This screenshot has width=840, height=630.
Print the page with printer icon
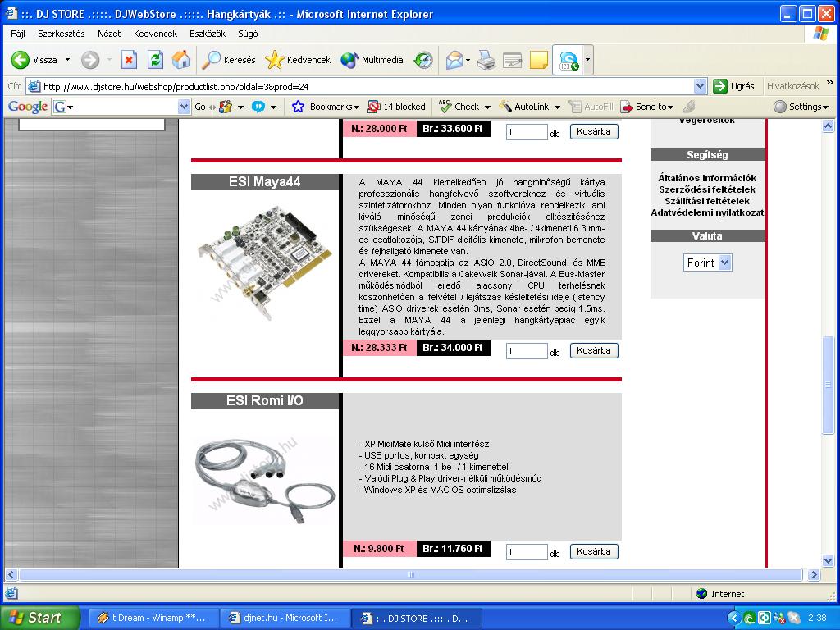(x=486, y=60)
